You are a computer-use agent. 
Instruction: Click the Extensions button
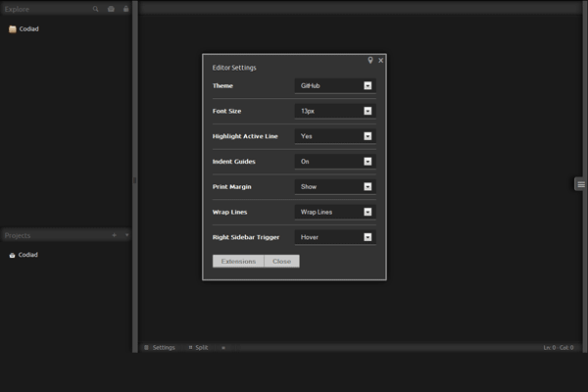238,262
